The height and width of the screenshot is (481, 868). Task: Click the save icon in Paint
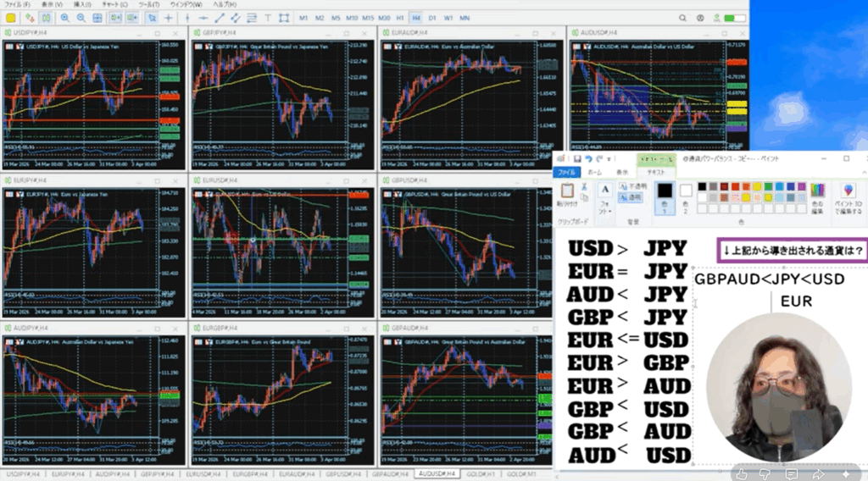click(576, 158)
